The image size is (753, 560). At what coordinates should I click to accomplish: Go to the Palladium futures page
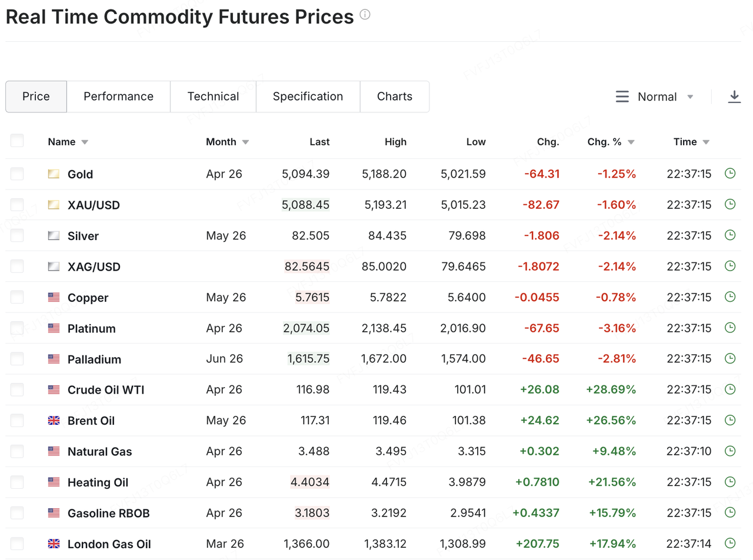click(94, 359)
